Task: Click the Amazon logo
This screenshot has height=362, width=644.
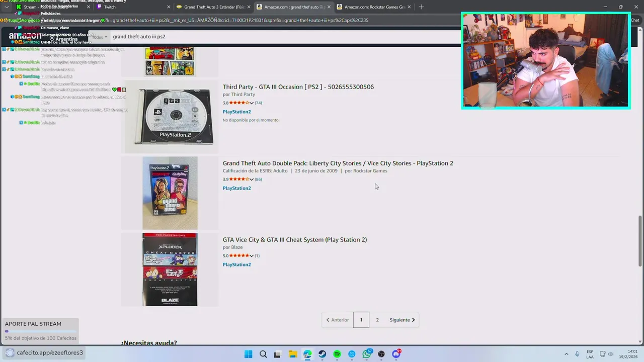Action: pos(25,36)
